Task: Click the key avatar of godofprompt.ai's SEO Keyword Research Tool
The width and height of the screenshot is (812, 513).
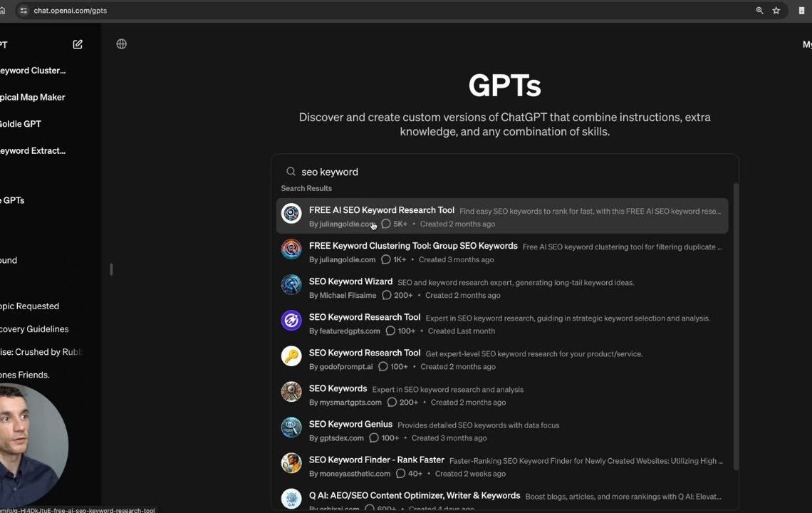Action: pyautogui.click(x=291, y=356)
